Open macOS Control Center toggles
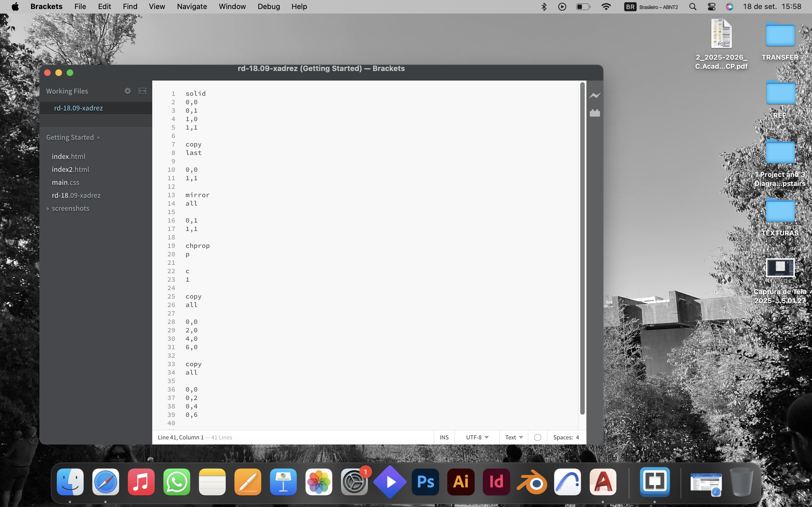812x507 pixels. click(711, 7)
